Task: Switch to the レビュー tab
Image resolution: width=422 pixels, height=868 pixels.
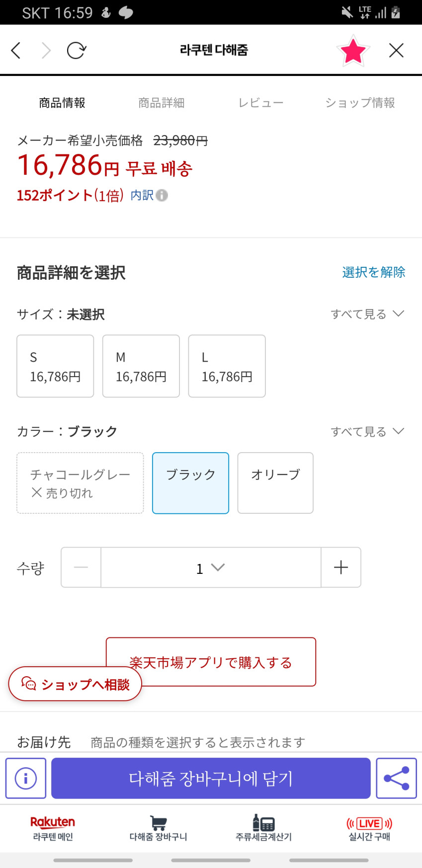Action: pos(260,103)
